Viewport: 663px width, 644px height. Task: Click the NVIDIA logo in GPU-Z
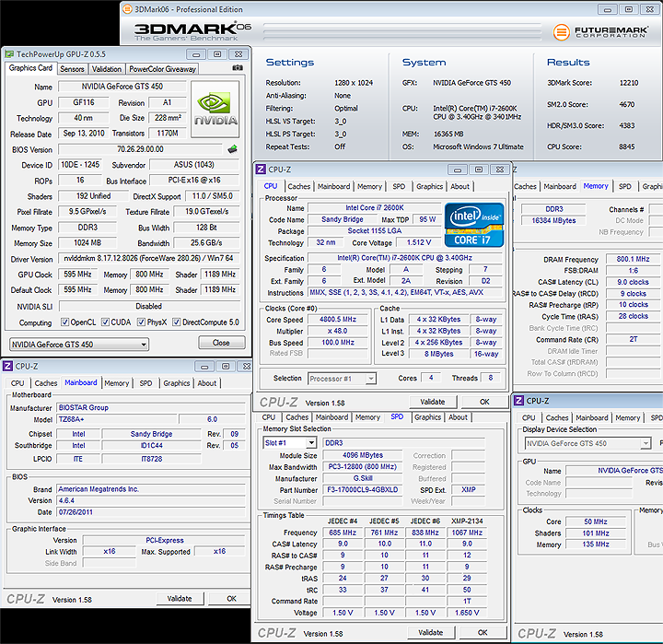pyautogui.click(x=215, y=110)
